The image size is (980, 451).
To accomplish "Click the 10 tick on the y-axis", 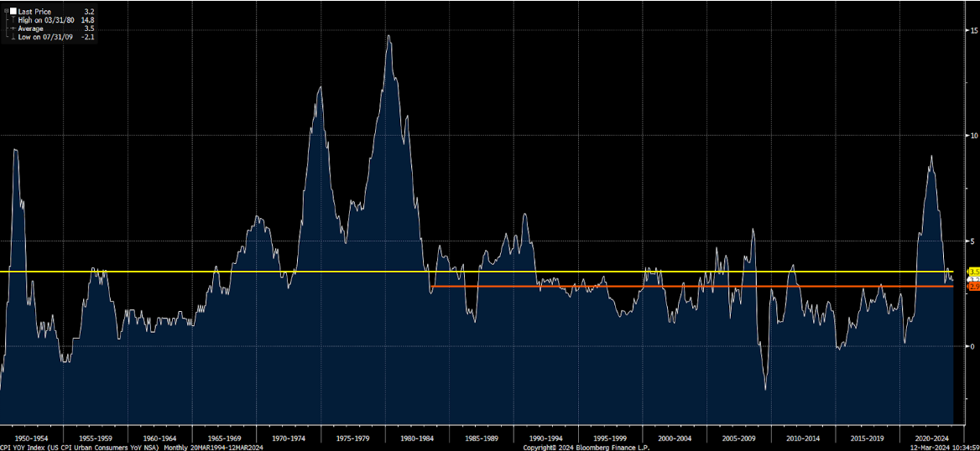I will [x=972, y=136].
